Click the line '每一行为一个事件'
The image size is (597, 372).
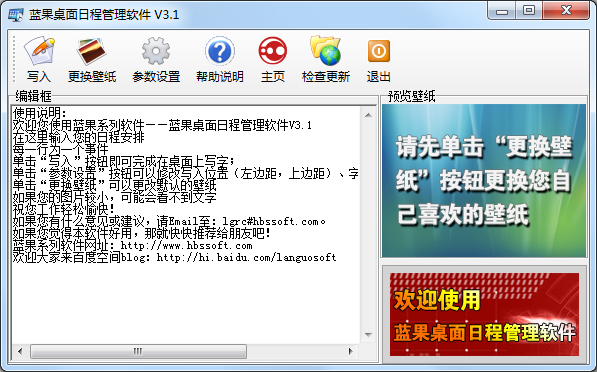coord(61,149)
